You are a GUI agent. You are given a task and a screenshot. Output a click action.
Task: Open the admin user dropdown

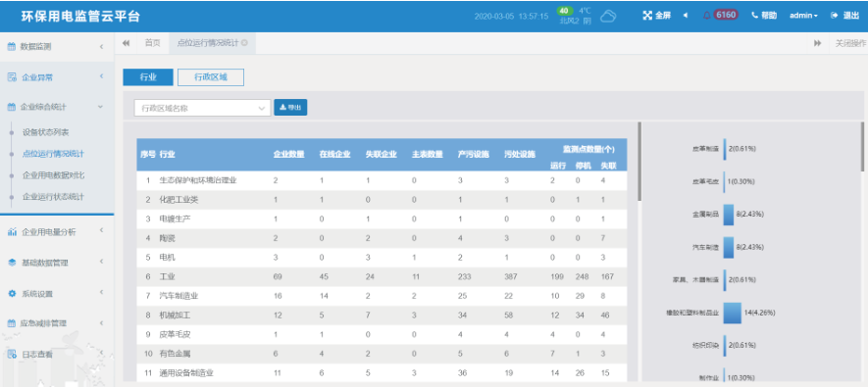pos(803,16)
